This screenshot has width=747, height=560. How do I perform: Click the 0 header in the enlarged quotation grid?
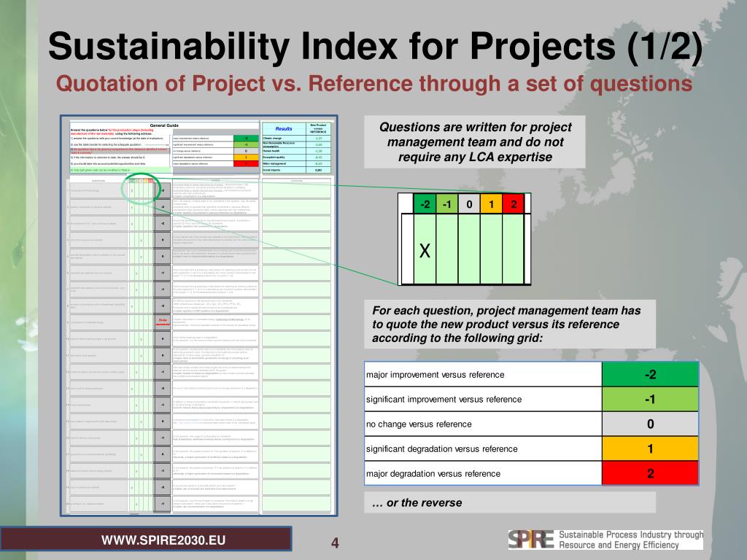[469, 204]
